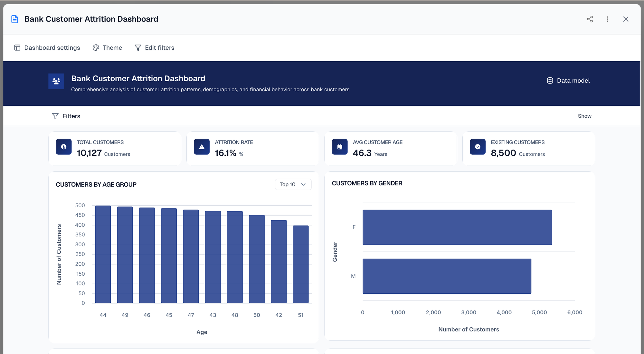Click the Existing Customers checkmark icon
644x354 pixels.
478,147
